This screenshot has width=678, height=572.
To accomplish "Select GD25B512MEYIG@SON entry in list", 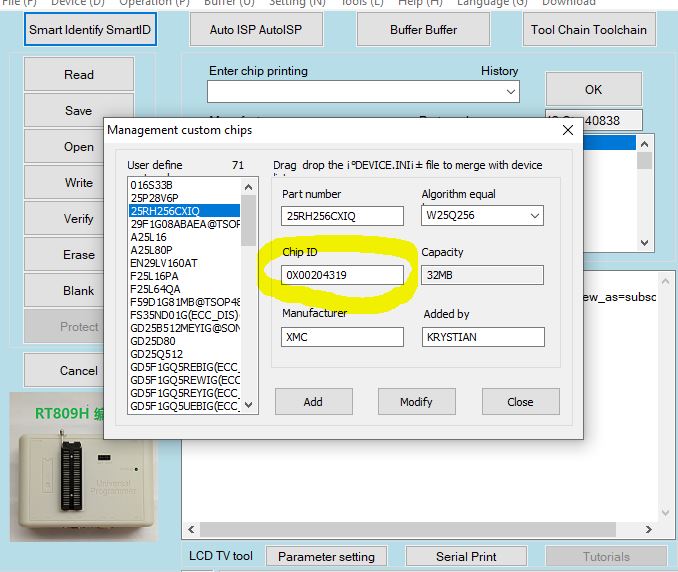I will point(184,328).
